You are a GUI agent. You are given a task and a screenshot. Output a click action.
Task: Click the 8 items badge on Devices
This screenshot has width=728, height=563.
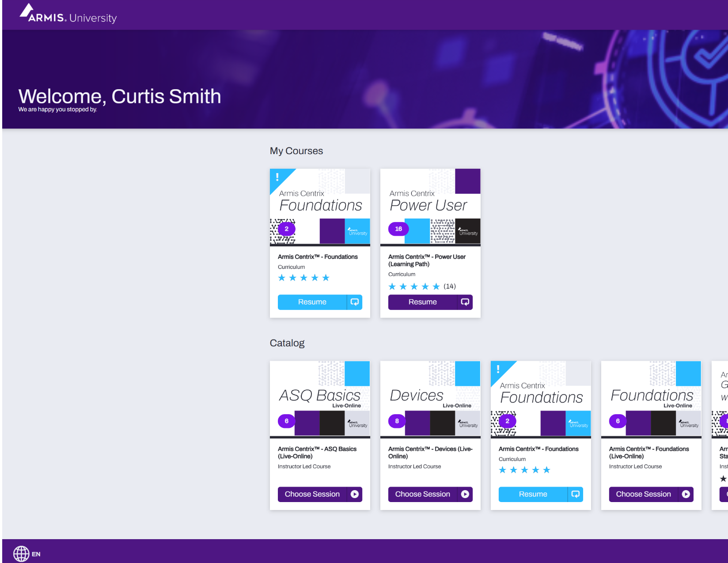point(397,421)
